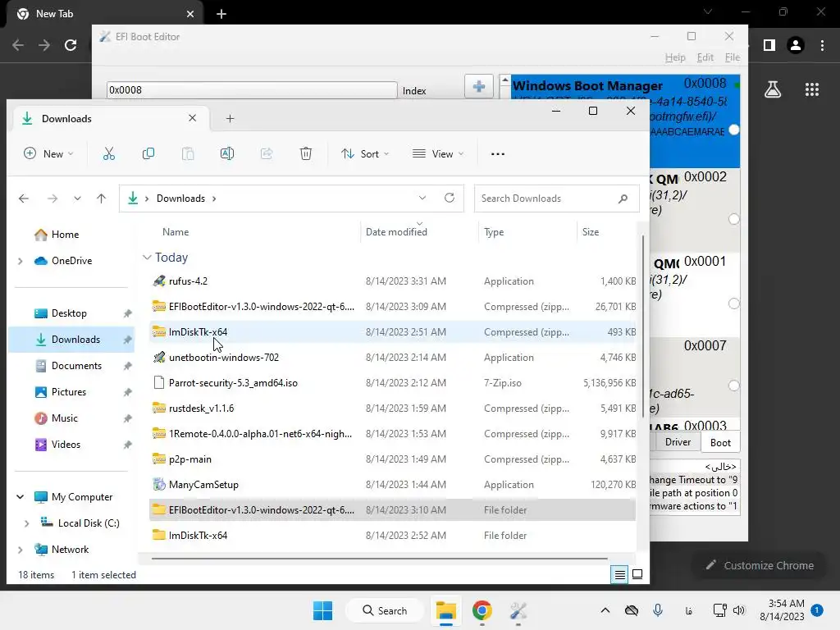The image size is (840, 630).
Task: Click Chrome icon in the taskbar
Action: point(482,610)
